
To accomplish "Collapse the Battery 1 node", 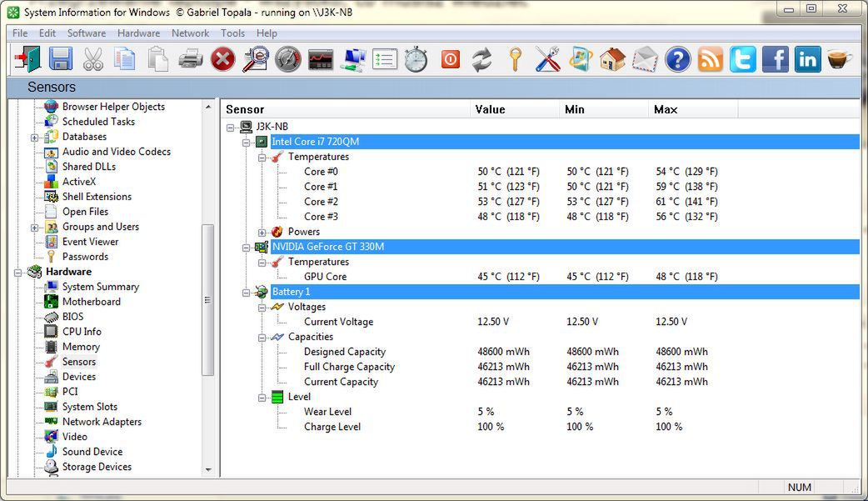I will (x=247, y=293).
